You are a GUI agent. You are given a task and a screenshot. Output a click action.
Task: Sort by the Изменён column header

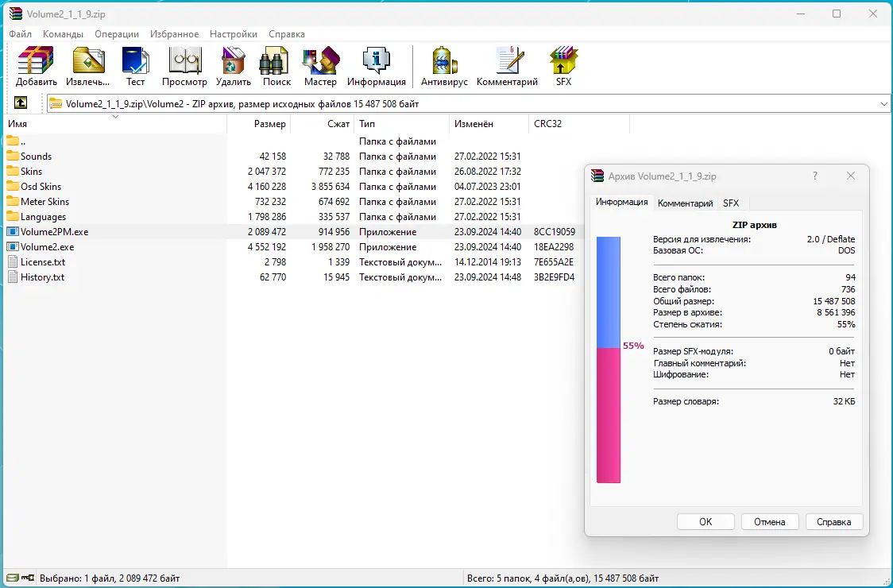(x=489, y=124)
